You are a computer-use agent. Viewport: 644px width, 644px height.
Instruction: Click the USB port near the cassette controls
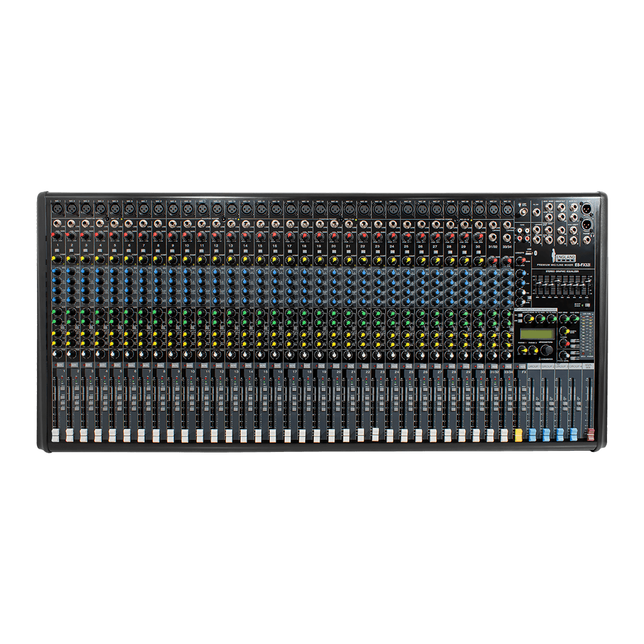click(x=529, y=252)
